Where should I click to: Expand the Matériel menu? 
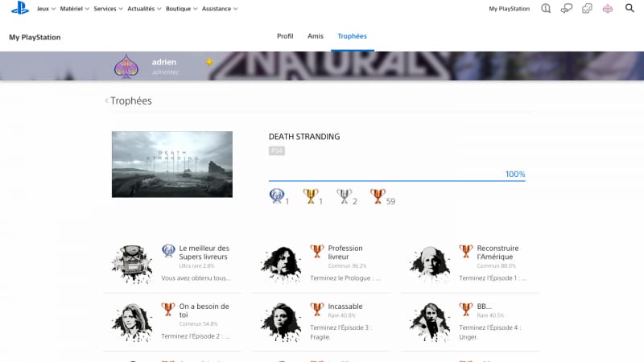pyautogui.click(x=74, y=9)
